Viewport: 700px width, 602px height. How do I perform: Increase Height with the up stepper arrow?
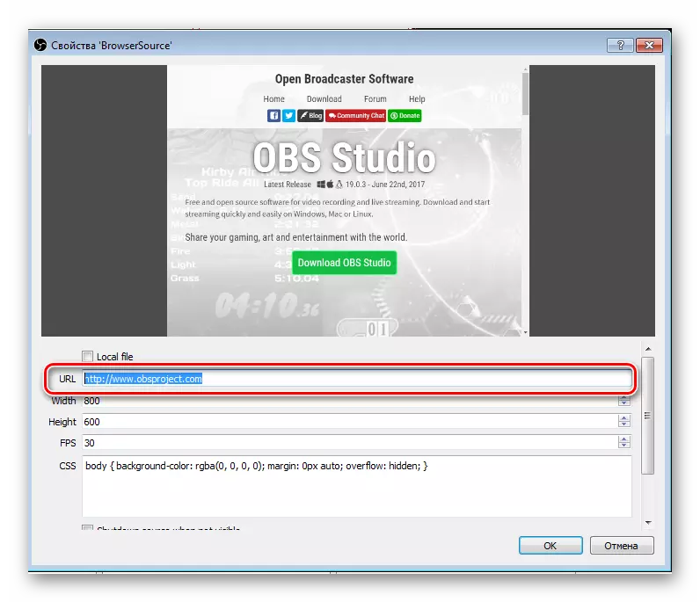[x=624, y=417]
